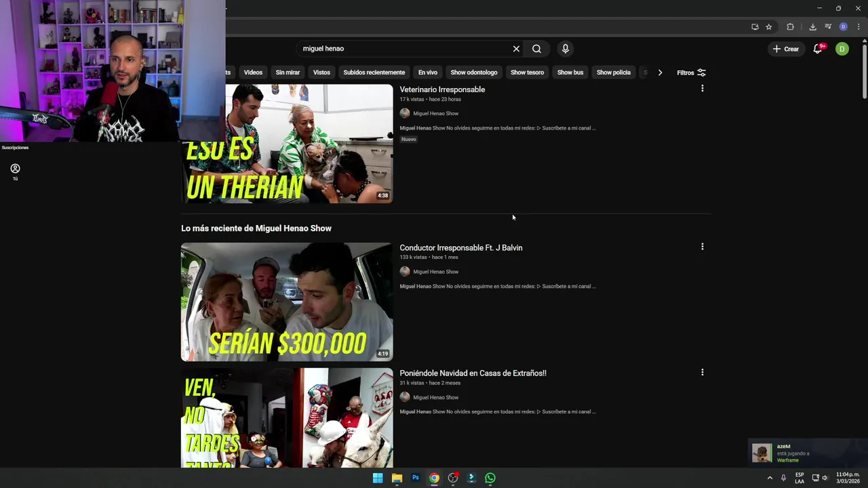Select the Videos filter chip

(x=253, y=73)
